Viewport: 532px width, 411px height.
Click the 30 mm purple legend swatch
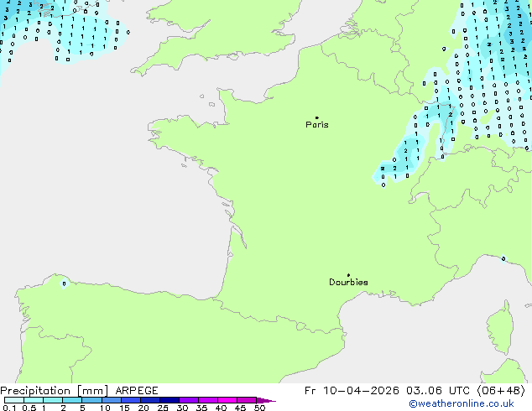(189, 400)
